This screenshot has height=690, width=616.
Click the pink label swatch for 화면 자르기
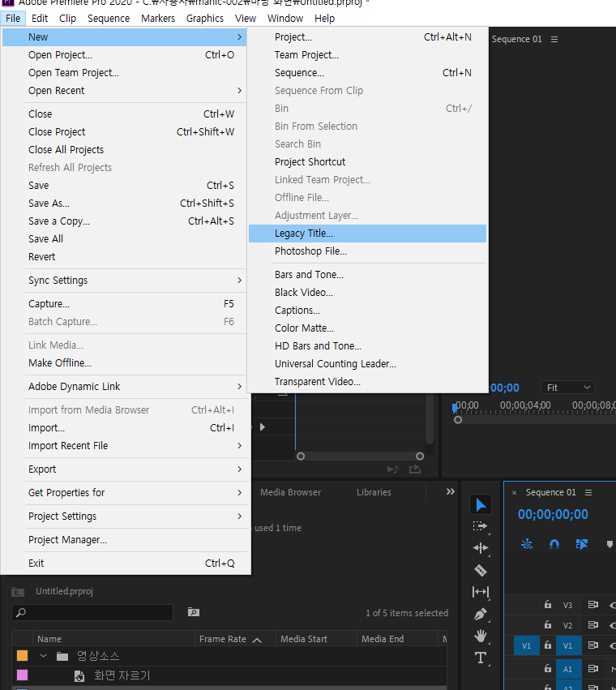(x=22, y=675)
